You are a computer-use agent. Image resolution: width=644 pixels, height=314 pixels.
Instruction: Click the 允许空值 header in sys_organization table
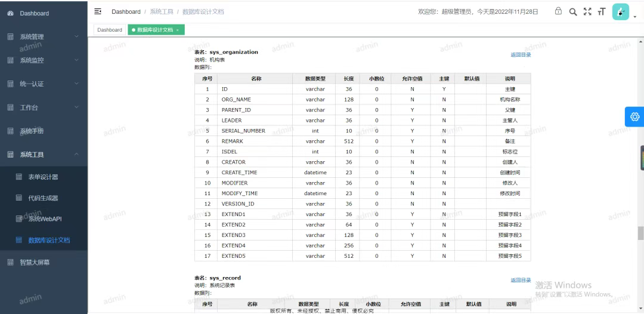click(412, 79)
